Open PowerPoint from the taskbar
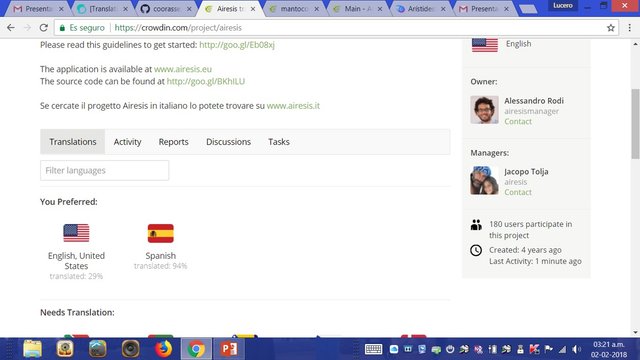Image resolution: width=640 pixels, height=360 pixels. 229,349
